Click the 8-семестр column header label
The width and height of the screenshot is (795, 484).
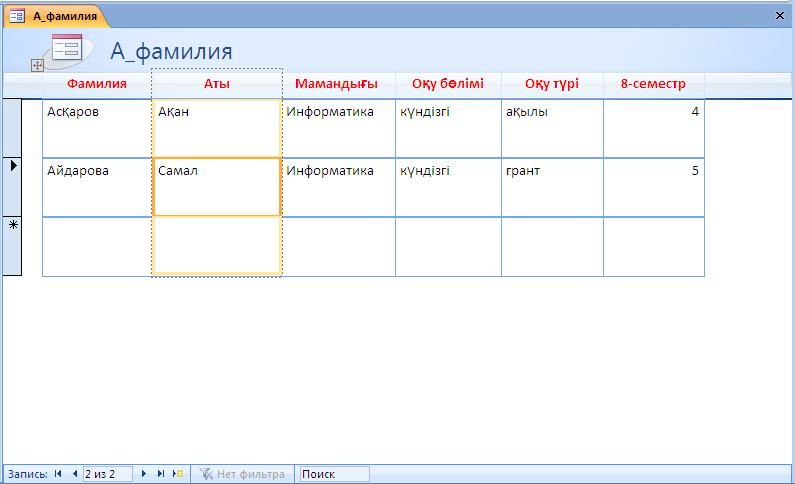(653, 84)
